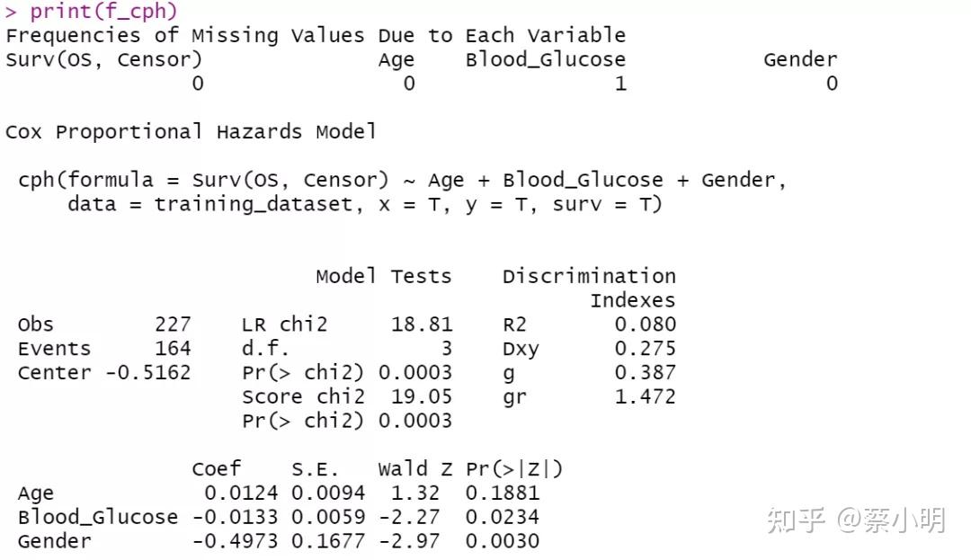Screen dimensions: 971x560
Task: Click the Dxy value 0.275
Action: 645,349
